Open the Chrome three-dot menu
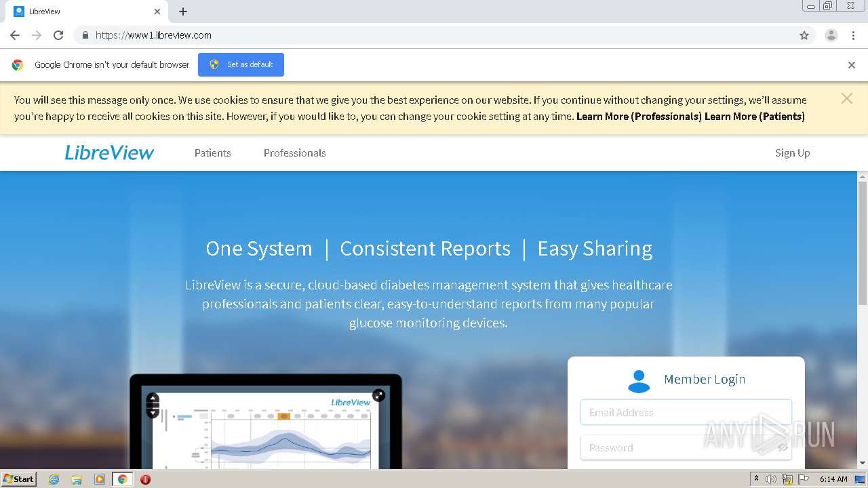 853,35
